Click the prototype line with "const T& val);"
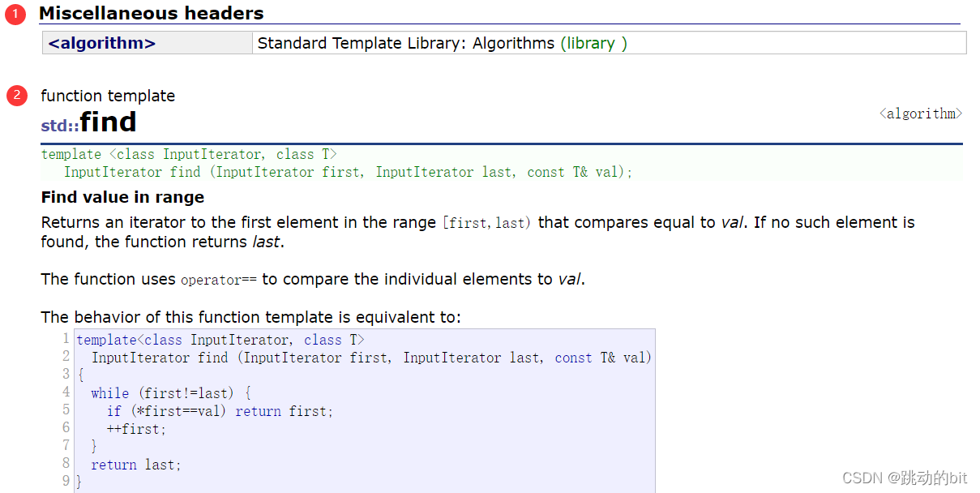This screenshot has width=980, height=493. coord(348,172)
